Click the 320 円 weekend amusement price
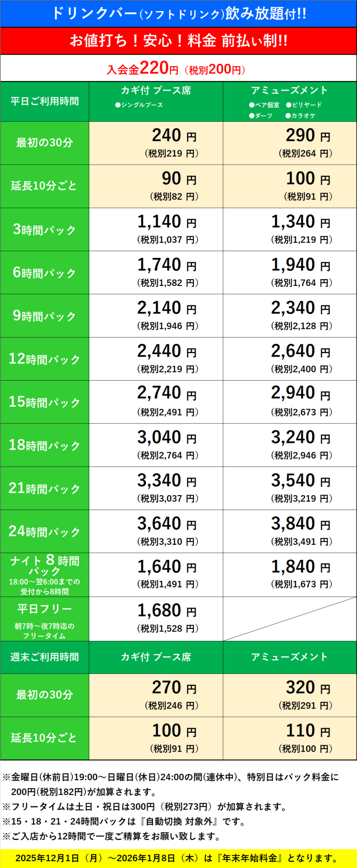The height and width of the screenshot is (868, 357). [x=308, y=688]
